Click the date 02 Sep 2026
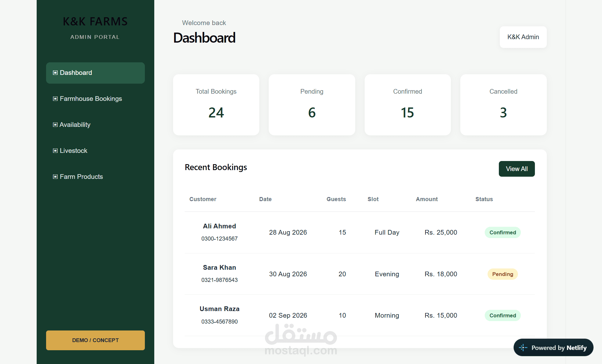This screenshot has width=602, height=364. [288, 315]
